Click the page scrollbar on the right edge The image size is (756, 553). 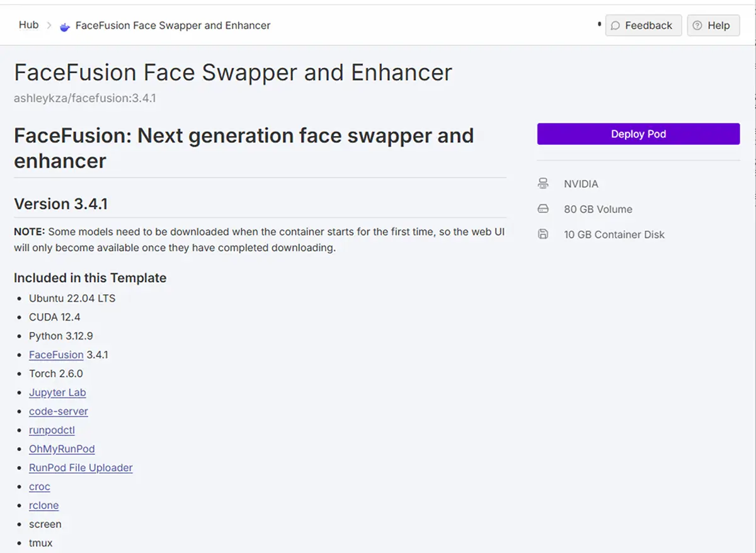tap(753, 189)
